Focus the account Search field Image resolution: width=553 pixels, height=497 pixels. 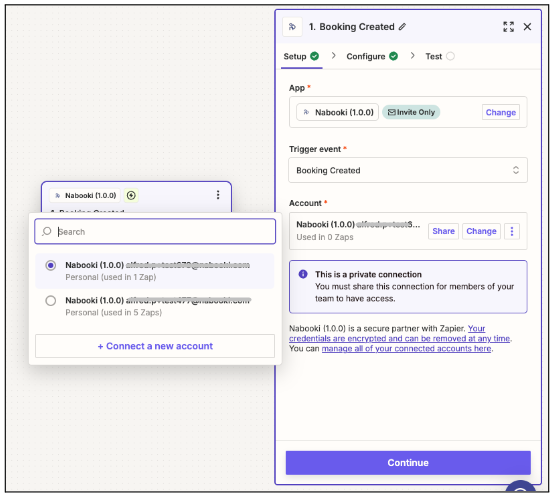point(155,231)
